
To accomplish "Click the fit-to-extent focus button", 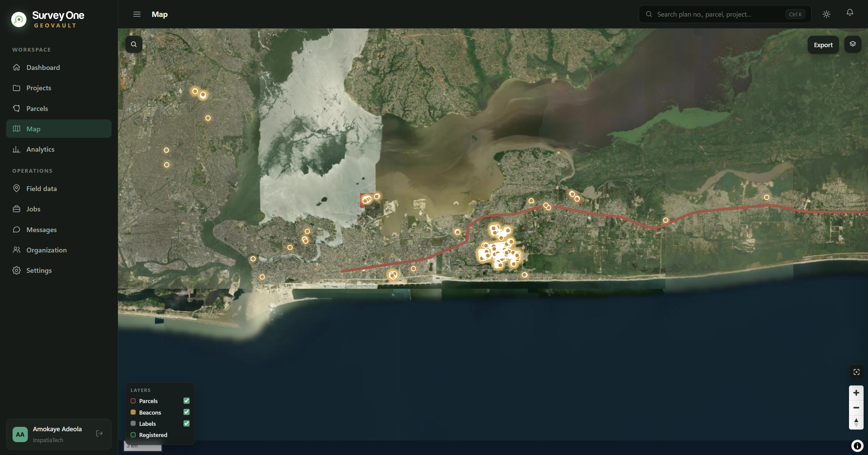I will [x=856, y=372].
